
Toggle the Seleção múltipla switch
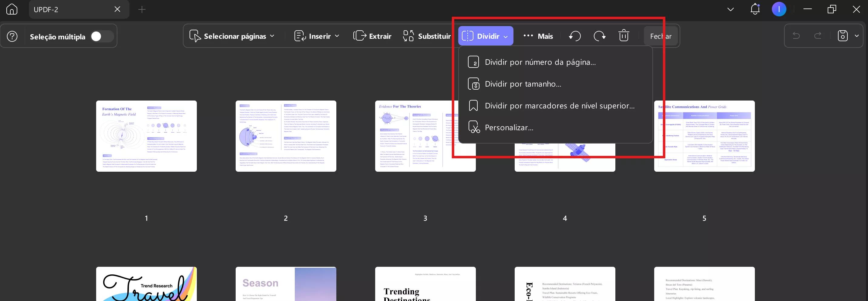tap(102, 36)
